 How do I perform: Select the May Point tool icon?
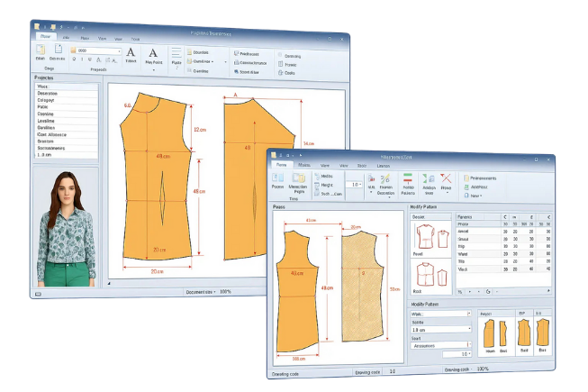click(x=152, y=53)
